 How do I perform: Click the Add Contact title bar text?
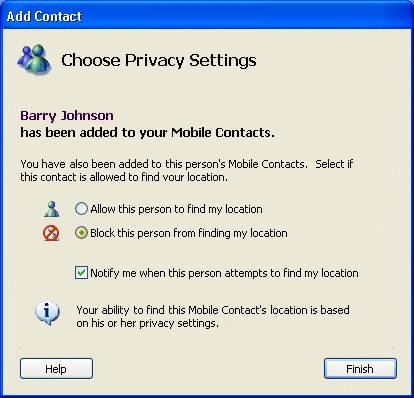tap(44, 16)
